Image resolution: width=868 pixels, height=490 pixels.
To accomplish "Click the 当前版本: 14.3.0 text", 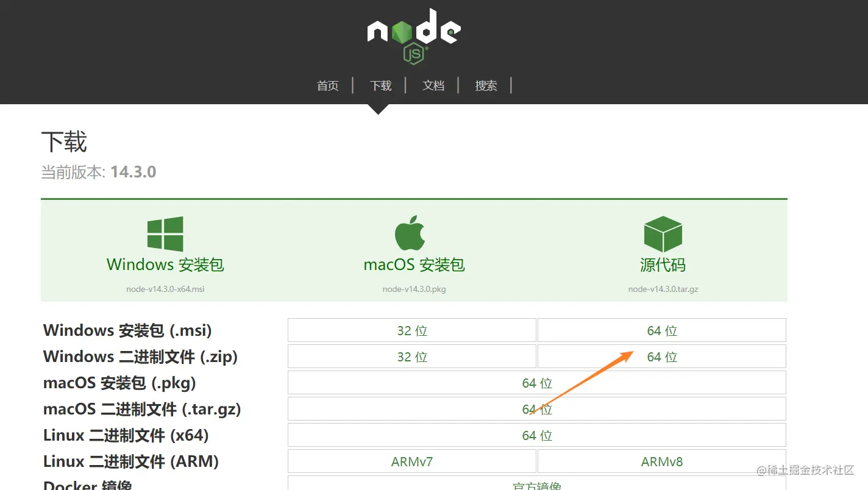I will pos(99,172).
